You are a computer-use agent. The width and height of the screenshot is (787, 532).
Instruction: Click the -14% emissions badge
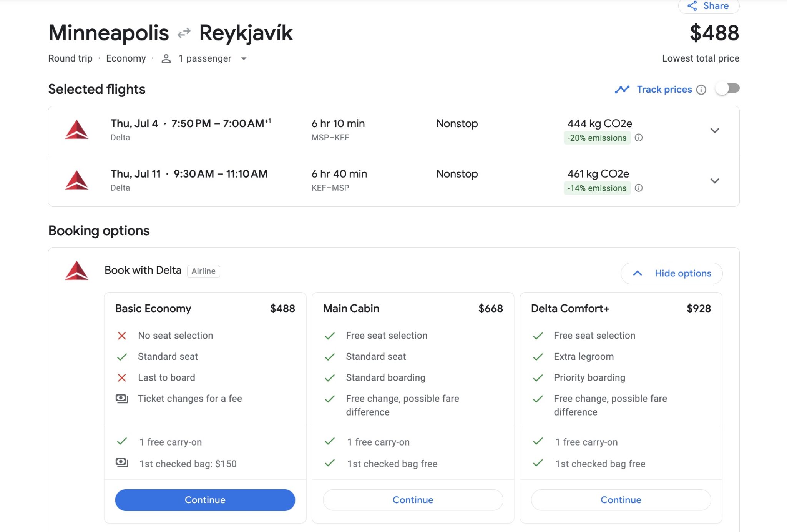pos(597,188)
